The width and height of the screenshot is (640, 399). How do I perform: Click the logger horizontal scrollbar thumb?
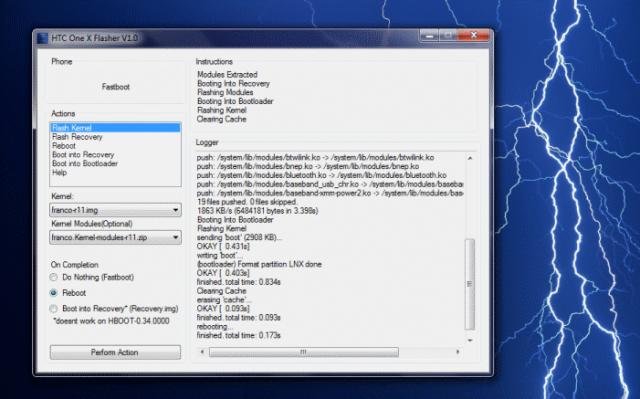point(304,352)
